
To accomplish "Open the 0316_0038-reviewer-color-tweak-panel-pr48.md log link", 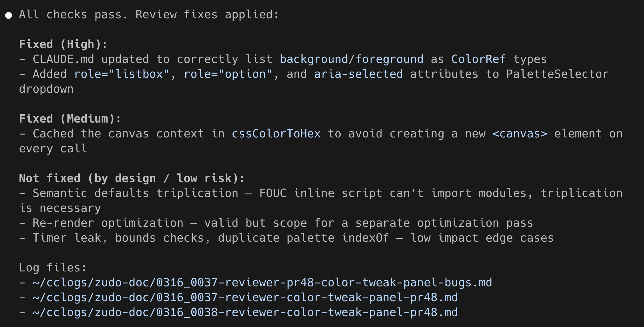I will [245, 312].
